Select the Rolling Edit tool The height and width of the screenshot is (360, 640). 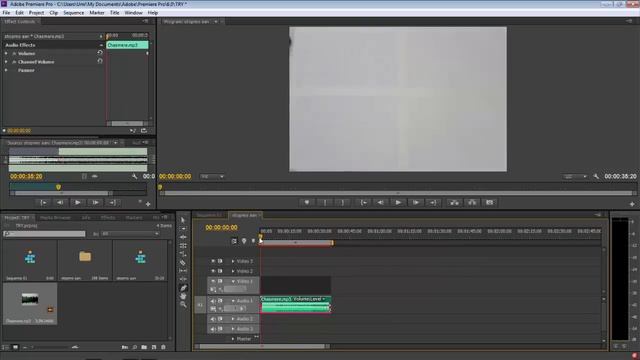183,246
